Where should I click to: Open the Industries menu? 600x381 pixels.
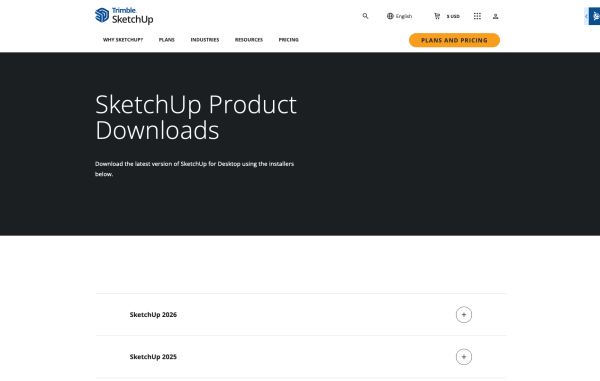tap(205, 40)
